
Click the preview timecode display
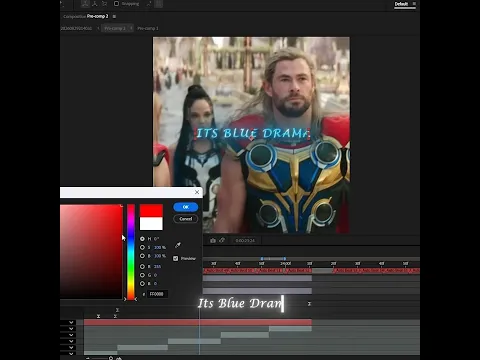tap(245, 240)
